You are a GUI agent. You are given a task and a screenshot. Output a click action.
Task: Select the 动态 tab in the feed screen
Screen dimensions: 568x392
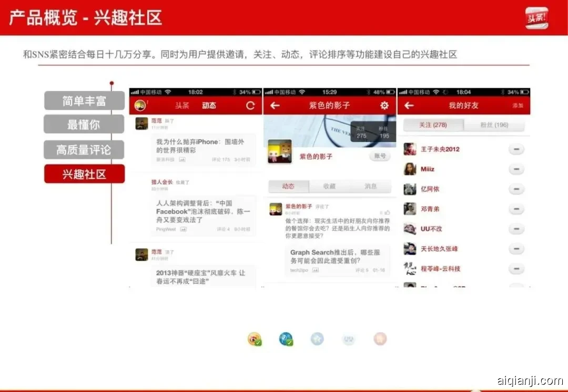click(x=209, y=106)
